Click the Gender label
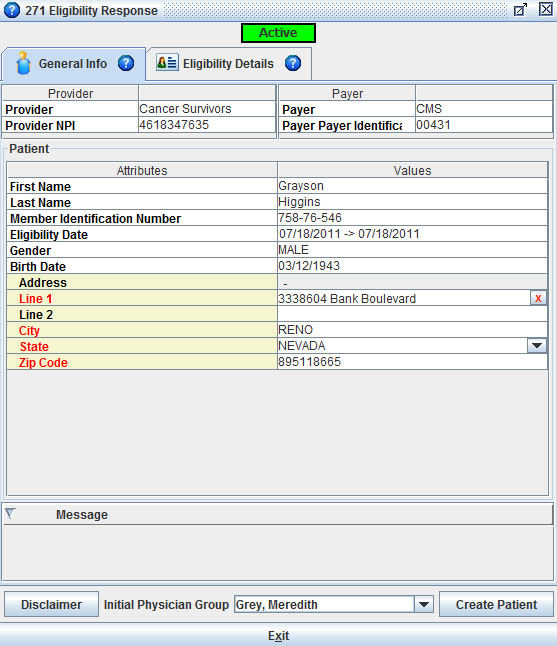 tap(30, 250)
